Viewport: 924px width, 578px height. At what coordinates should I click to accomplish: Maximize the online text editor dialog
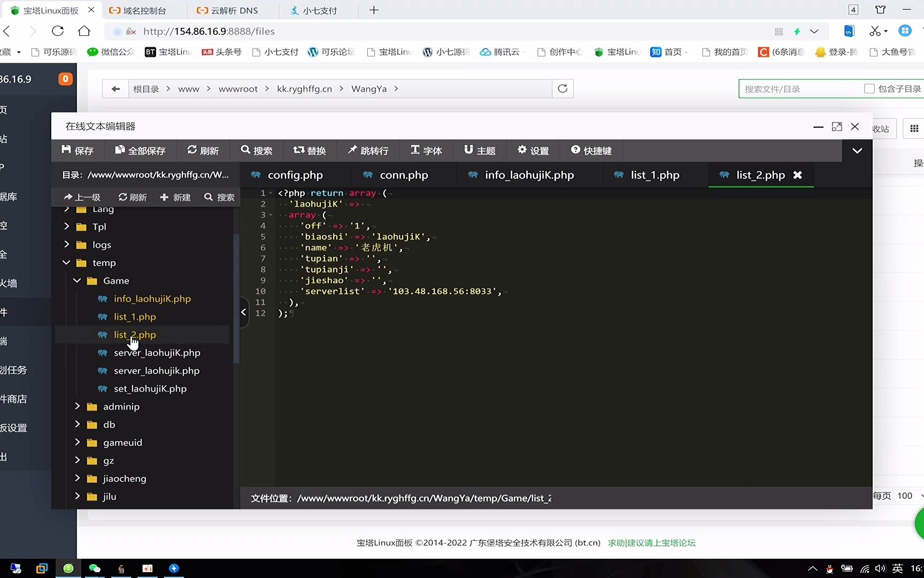837,126
